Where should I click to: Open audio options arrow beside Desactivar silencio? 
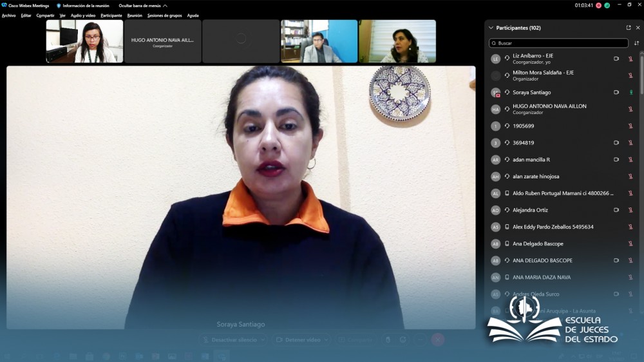point(263,339)
